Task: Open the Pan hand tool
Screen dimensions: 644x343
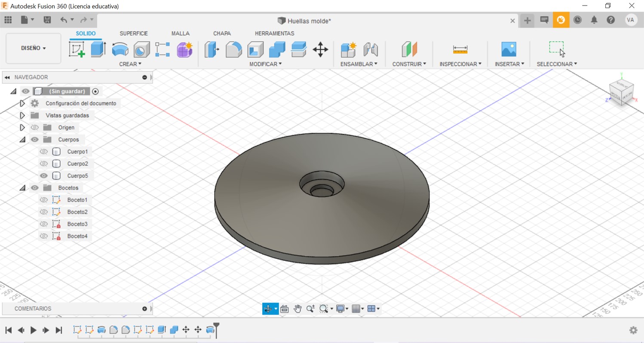Action: pyautogui.click(x=297, y=309)
